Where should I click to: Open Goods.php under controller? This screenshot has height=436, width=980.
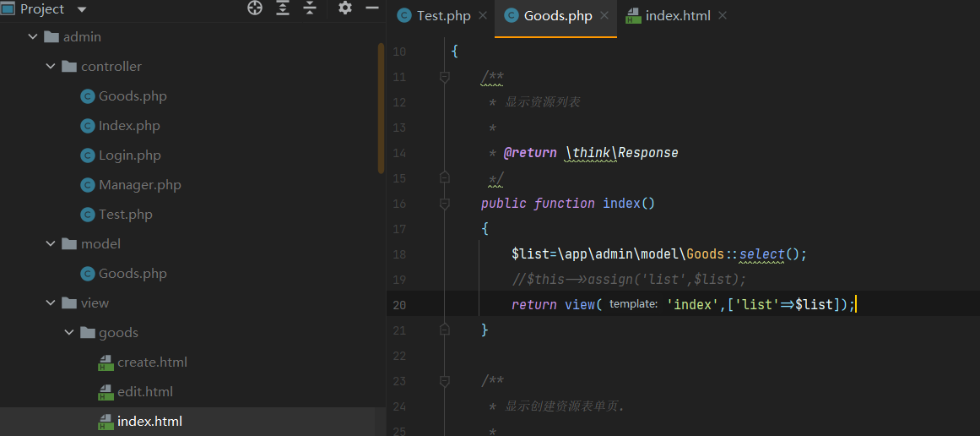pyautogui.click(x=133, y=96)
